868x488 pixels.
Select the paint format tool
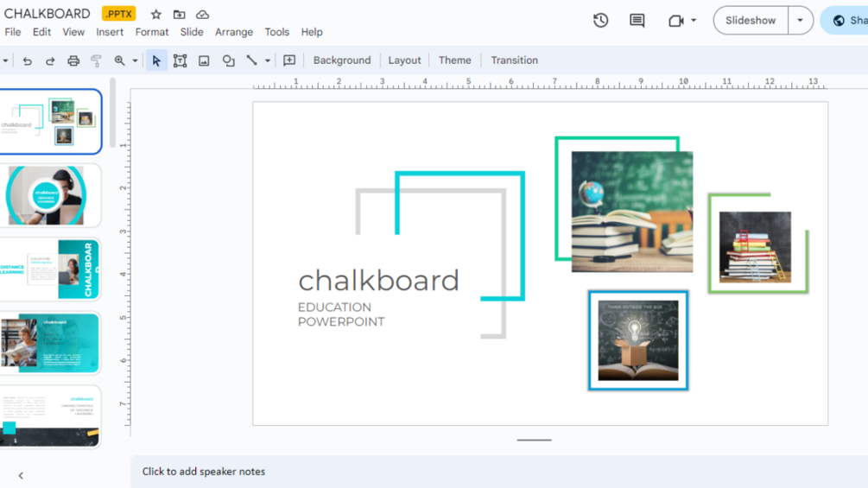(97, 60)
